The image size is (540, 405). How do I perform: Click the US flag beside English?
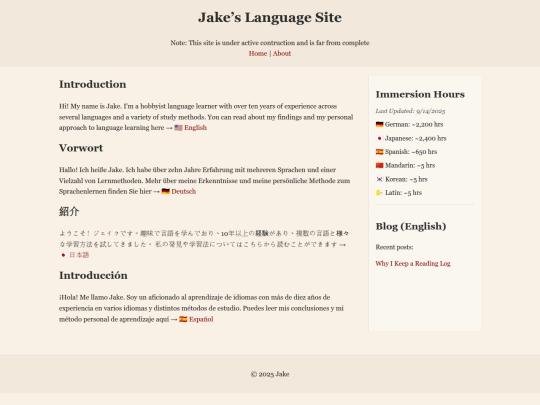pos(178,127)
